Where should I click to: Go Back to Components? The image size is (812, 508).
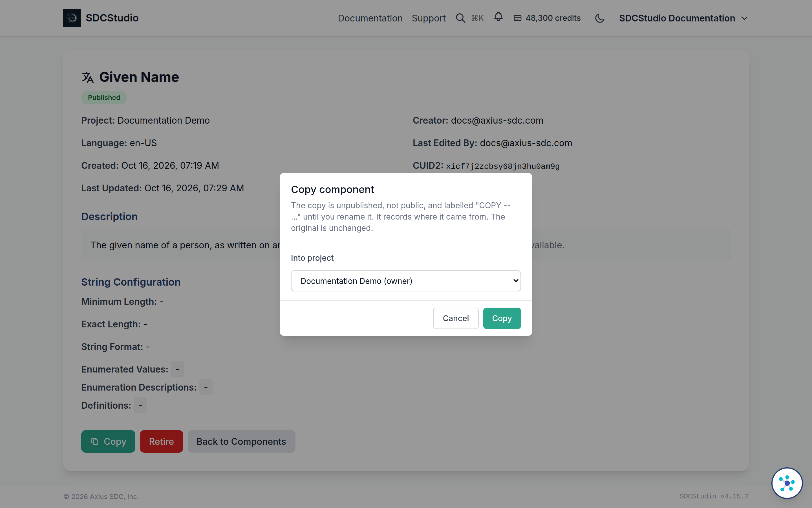pos(241,441)
